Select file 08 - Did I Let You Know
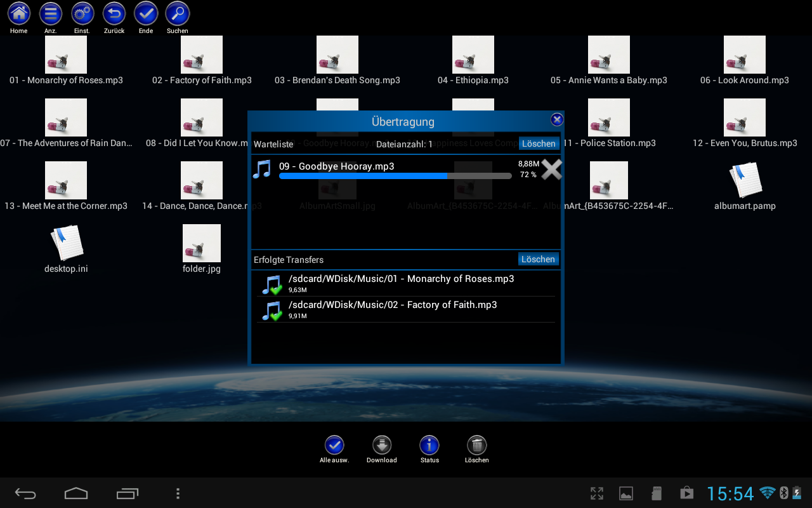This screenshot has width=812, height=508. coord(202,124)
